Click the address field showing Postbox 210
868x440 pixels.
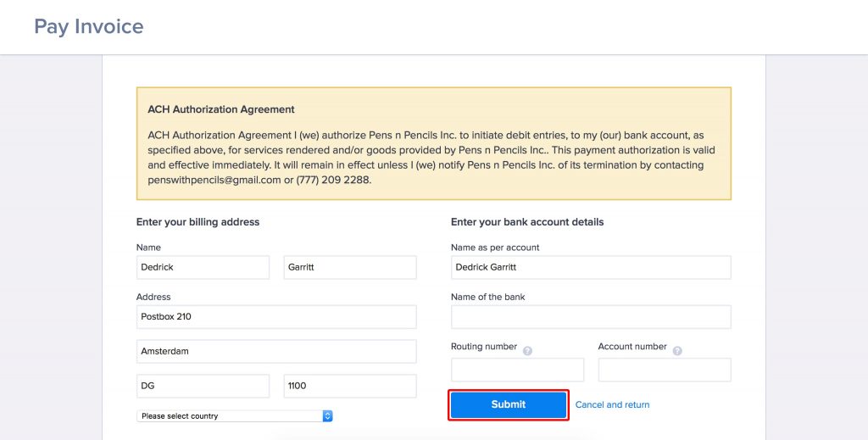point(276,316)
